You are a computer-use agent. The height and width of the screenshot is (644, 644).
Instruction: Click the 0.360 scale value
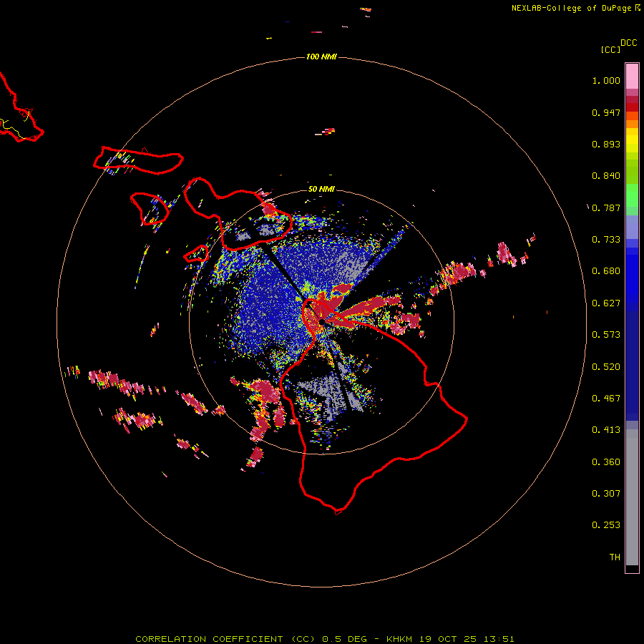(606, 462)
